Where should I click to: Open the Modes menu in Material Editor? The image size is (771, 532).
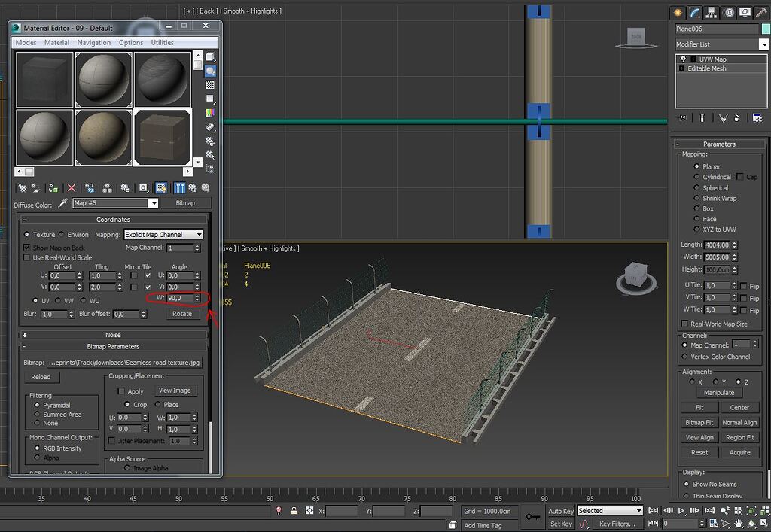[x=26, y=43]
